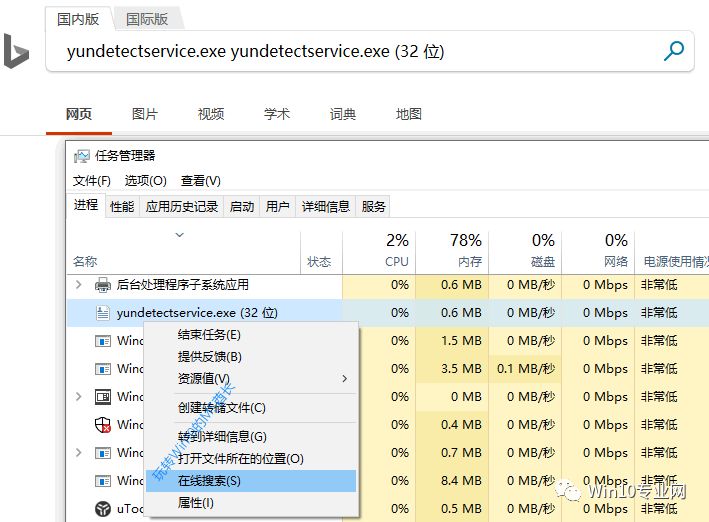Viewport: 709px width, 522px height.
Task: Choose 结束任务(E) in context menu
Action: point(251,335)
